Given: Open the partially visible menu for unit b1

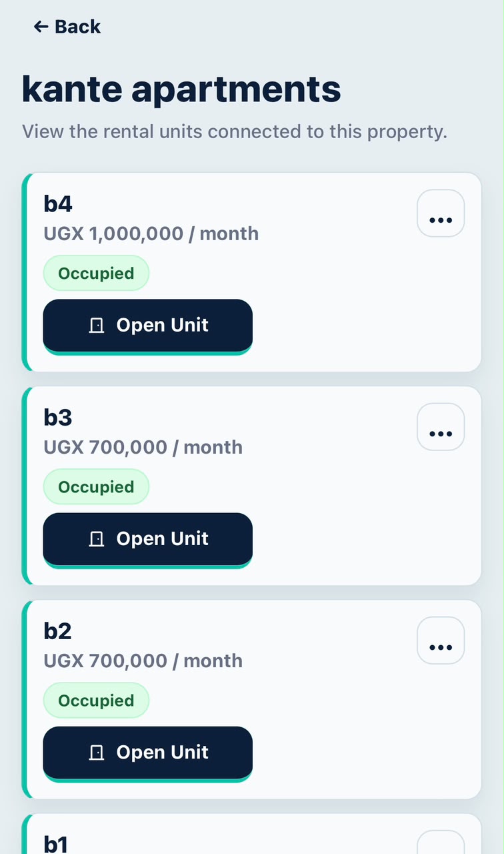Looking at the screenshot, I should (x=441, y=843).
